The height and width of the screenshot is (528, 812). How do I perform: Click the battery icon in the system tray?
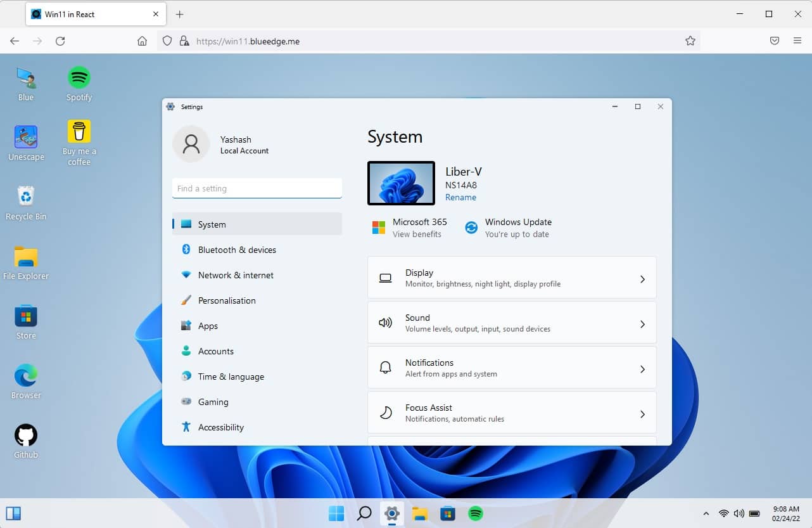coord(754,513)
